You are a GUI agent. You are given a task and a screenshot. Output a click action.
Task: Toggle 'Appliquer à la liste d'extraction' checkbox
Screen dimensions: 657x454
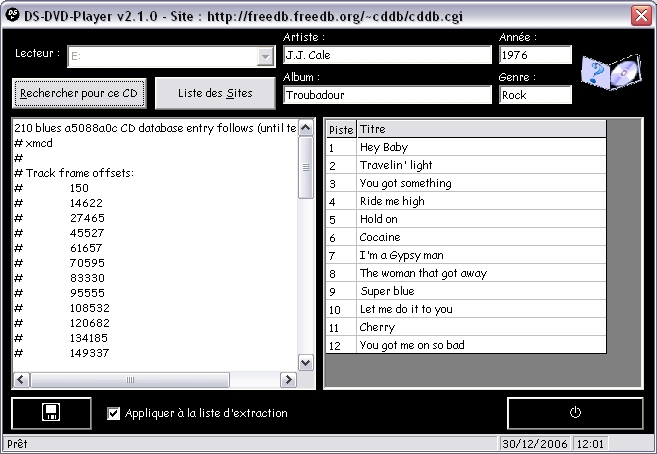click(x=113, y=412)
